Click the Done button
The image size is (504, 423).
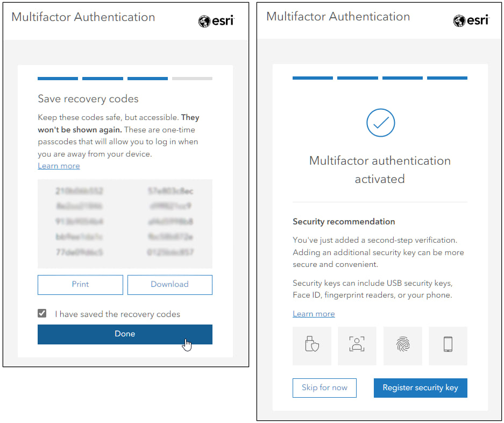point(125,334)
